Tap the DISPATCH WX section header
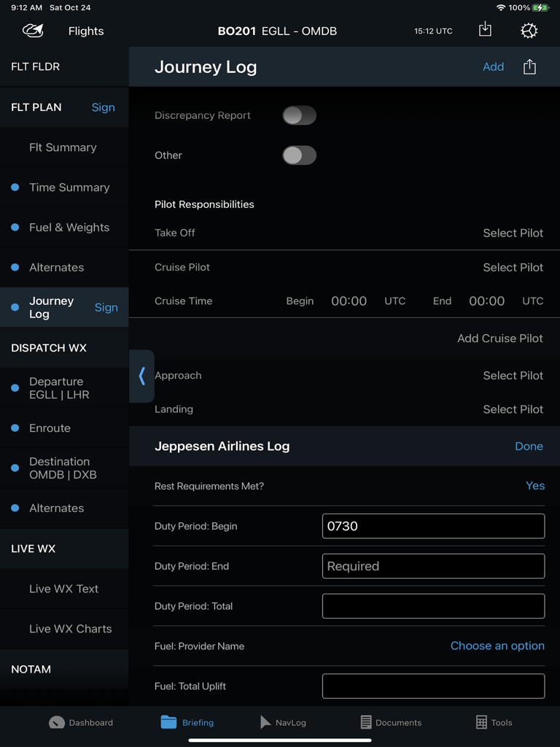The image size is (560, 747). 64,348
